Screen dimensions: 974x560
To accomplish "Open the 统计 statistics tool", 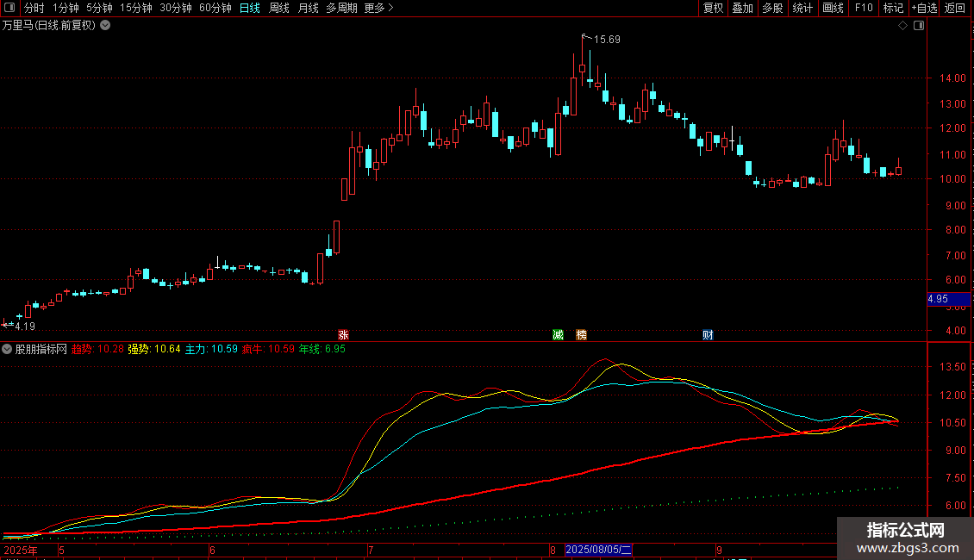I will (802, 8).
